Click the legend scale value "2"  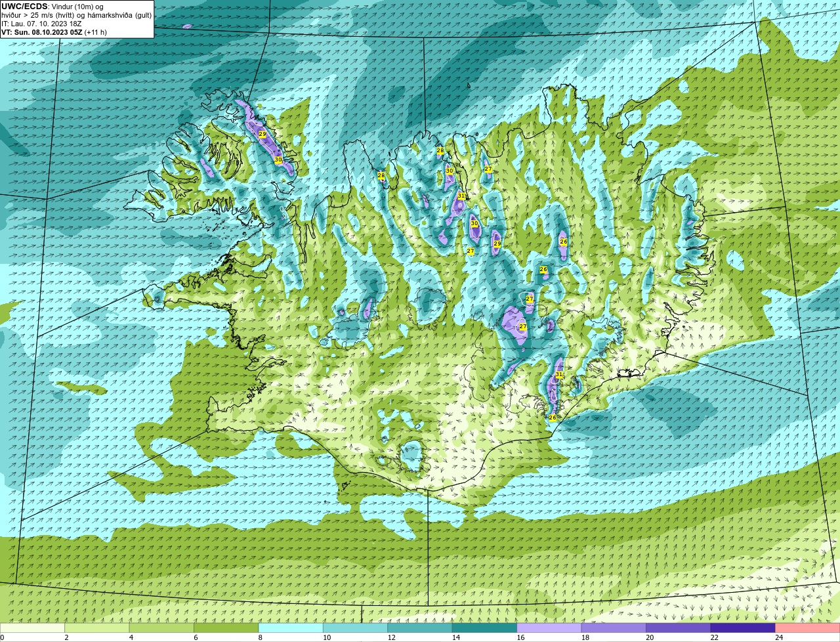(66, 637)
